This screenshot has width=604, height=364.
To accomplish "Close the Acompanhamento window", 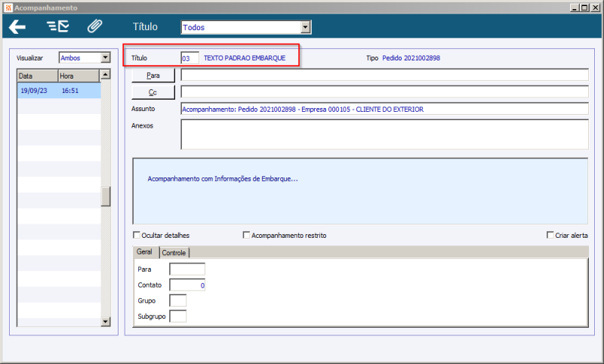I will click(x=595, y=8).
